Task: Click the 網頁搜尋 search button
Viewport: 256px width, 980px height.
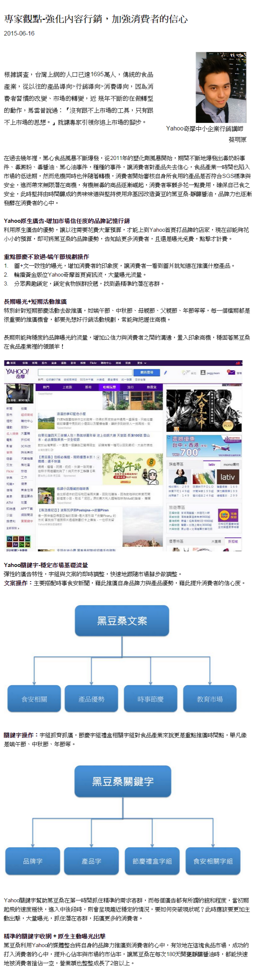Action: 147,372
